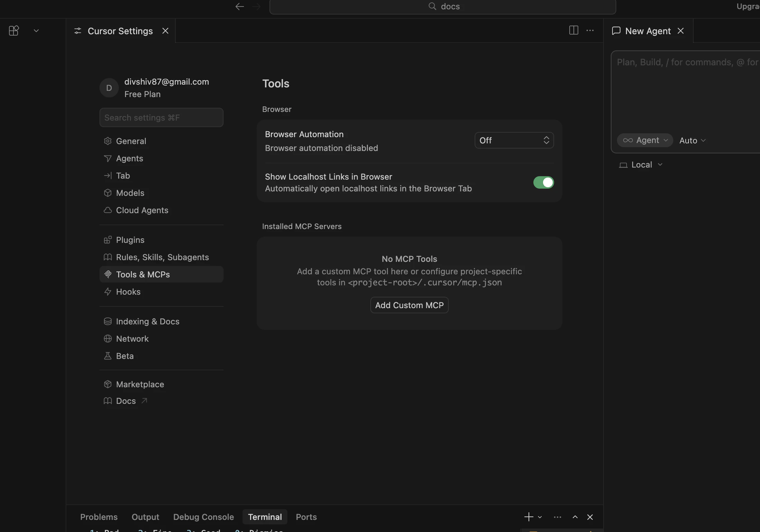Screen dimensions: 760x532
Task: Select Tools & MCPs settings section
Action: tap(143, 274)
